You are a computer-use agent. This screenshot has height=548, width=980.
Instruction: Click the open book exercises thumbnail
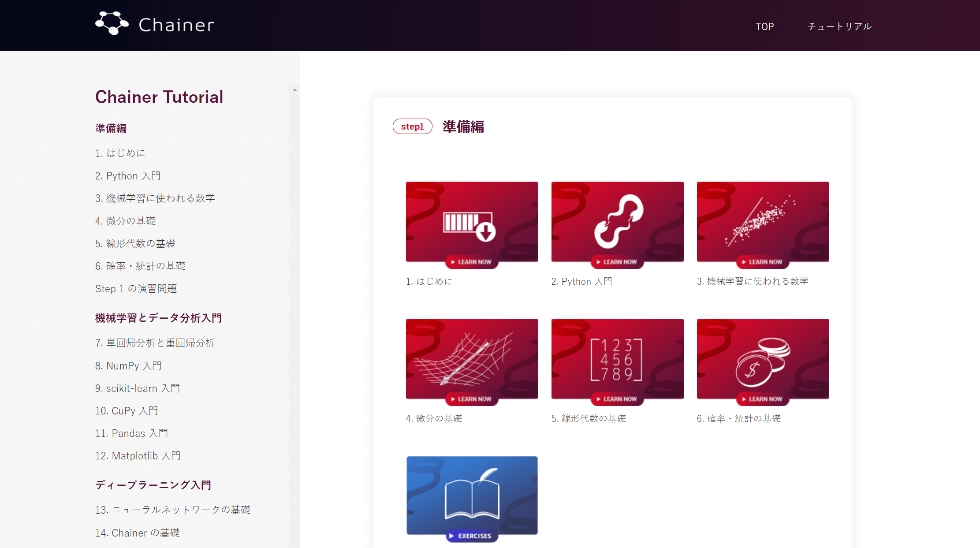[472, 496]
